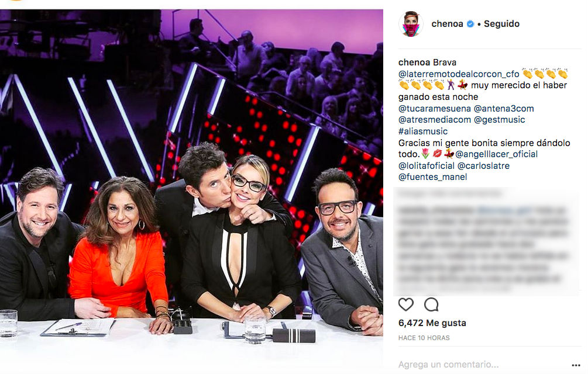Image resolution: width=588 pixels, height=374 pixels.
Task: Toggle the Seguido following button
Action: tap(501, 23)
